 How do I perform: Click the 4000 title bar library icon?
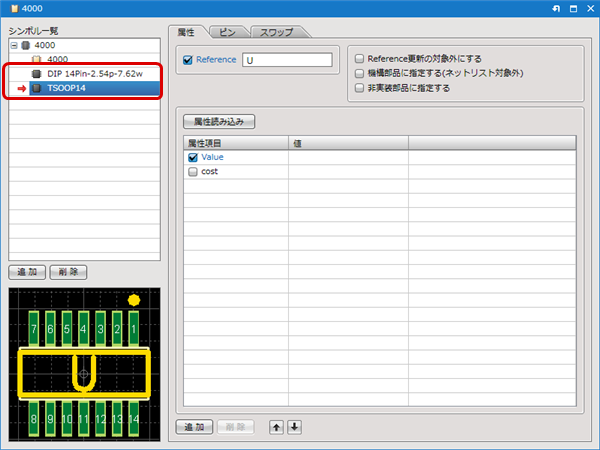pos(15,8)
